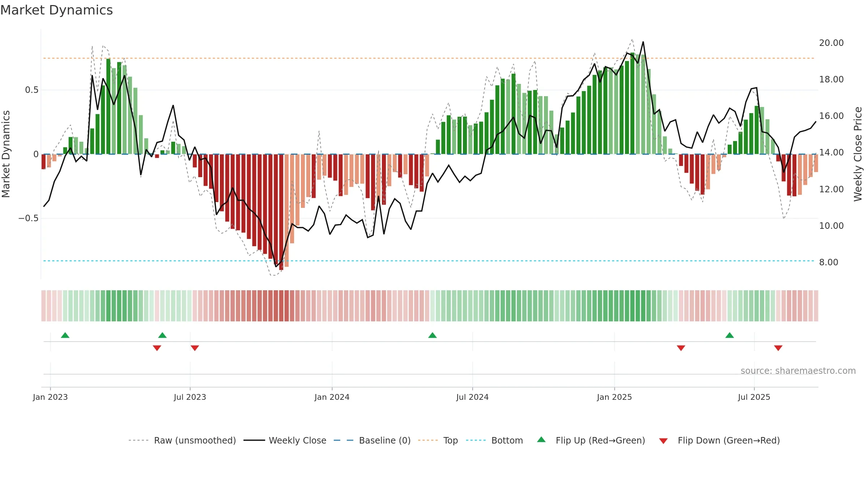This screenshot has width=868, height=488.
Task: Click the 10.00 price tick label
Action: 831,226
